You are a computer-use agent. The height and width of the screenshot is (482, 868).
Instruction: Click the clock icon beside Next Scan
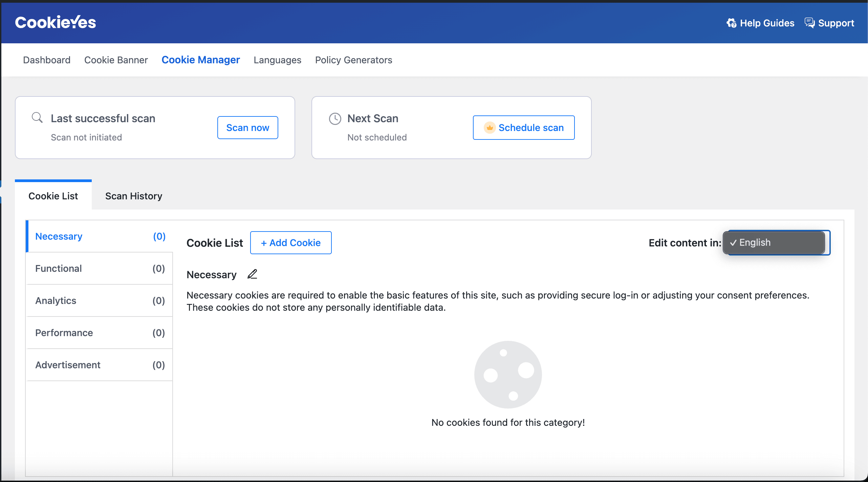click(335, 119)
